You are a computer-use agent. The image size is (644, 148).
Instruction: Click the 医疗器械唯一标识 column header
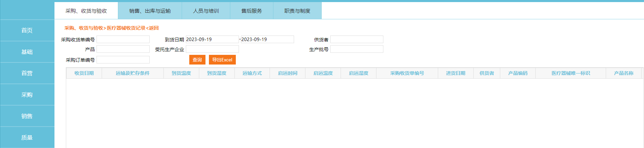(x=571, y=73)
